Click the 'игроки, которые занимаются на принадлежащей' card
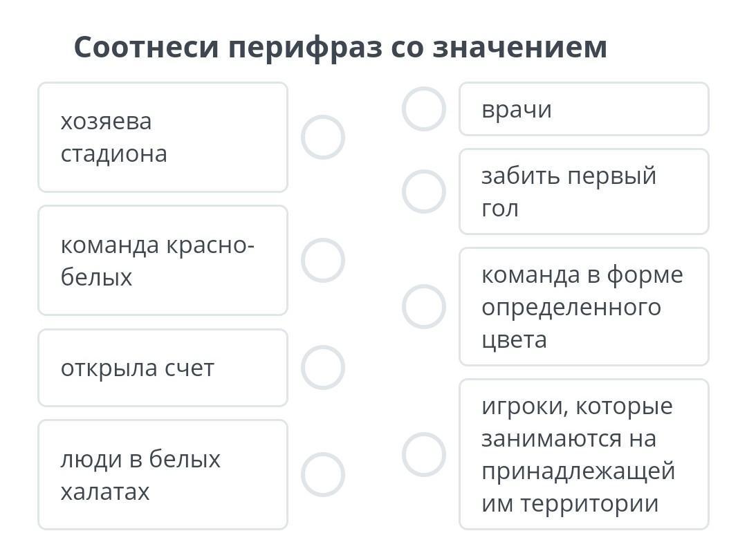This screenshot has width=747, height=560. [584, 454]
